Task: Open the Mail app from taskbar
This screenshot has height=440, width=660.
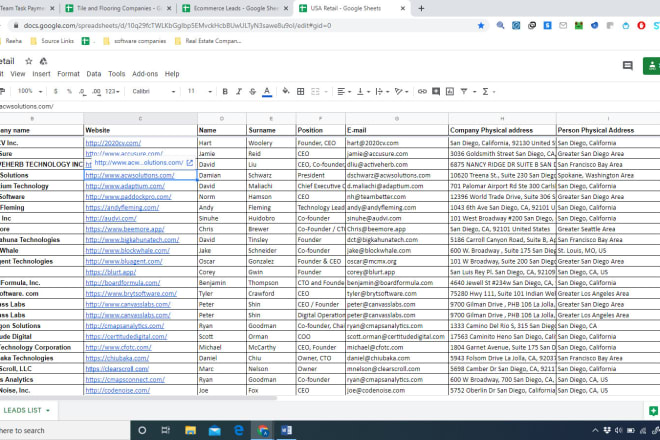Action: click(215, 430)
